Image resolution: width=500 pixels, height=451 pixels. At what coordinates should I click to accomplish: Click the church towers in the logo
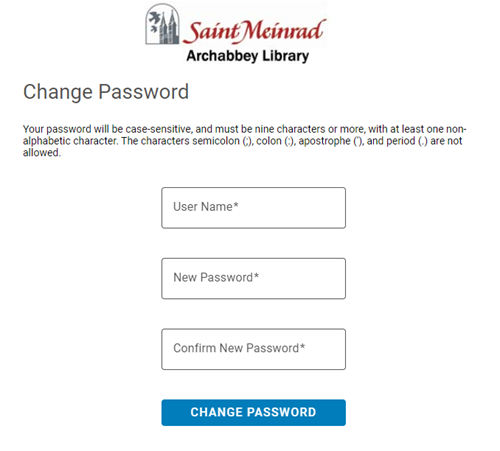168,28
